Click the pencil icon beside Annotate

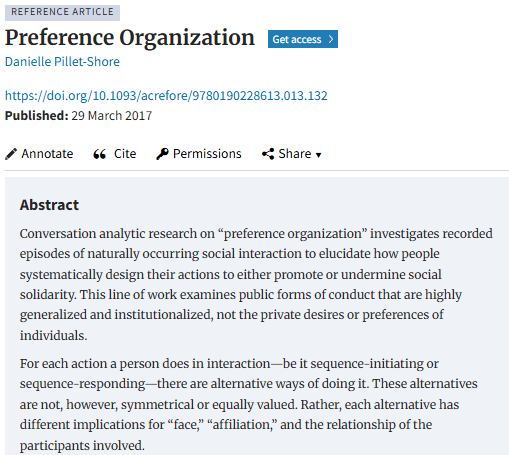pos(11,154)
